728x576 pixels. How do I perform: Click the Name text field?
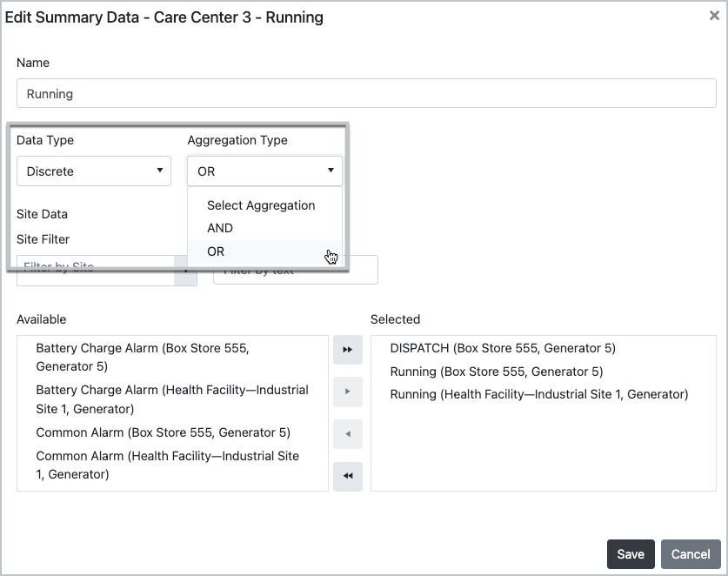pyautogui.click(x=366, y=94)
